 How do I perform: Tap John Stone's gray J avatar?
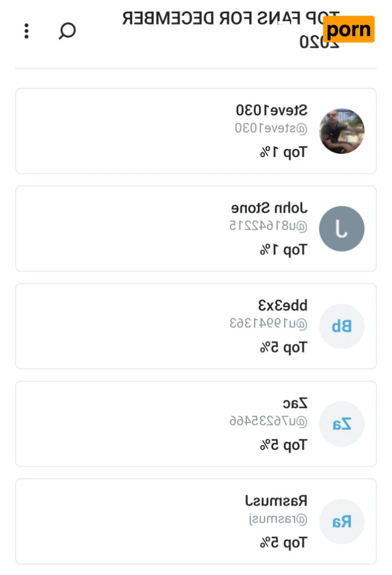[x=342, y=229]
